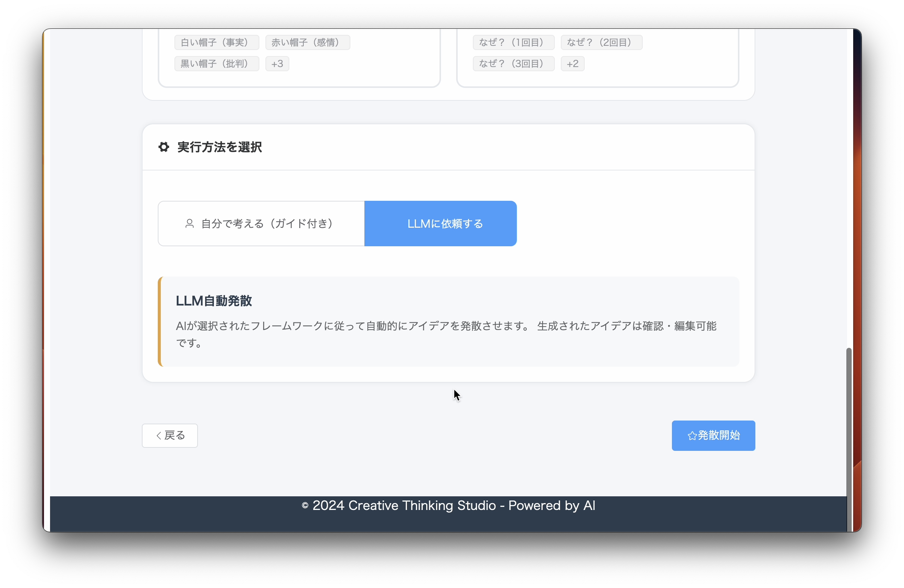Screen dimensions: 904x588
Task: Click the person icon in 自分で考える option
Action: point(189,224)
